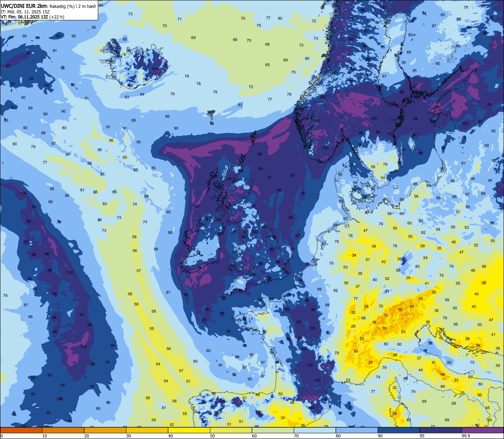This screenshot has height=439, width=504.
Task: Click the "27" value near the French Riviera
Action: 371,362
